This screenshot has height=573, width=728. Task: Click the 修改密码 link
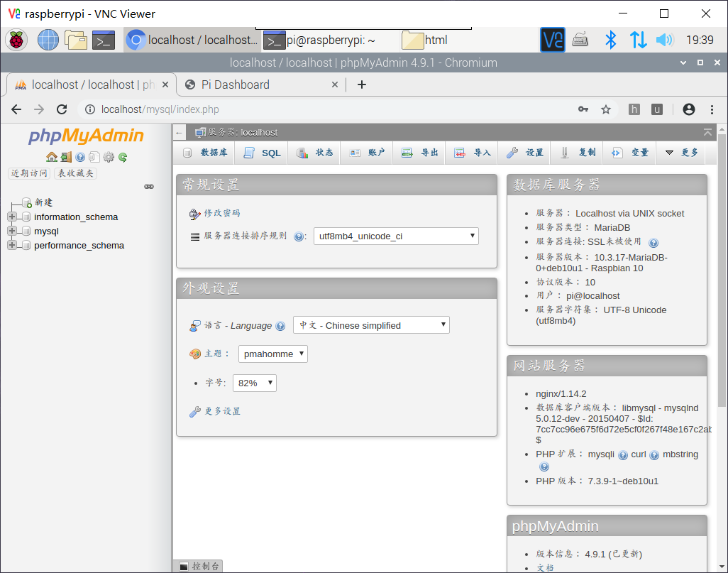point(222,213)
